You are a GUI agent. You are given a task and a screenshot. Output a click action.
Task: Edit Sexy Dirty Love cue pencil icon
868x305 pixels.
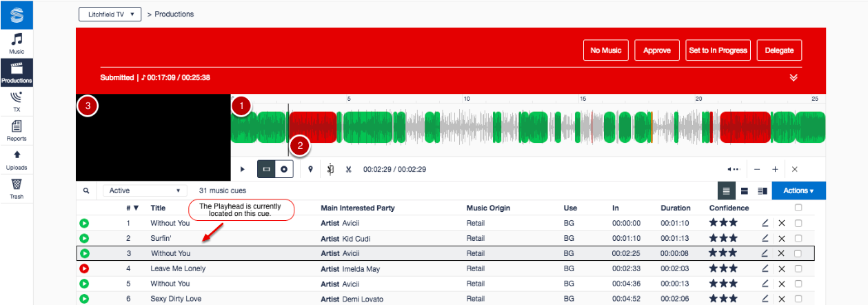(x=765, y=299)
